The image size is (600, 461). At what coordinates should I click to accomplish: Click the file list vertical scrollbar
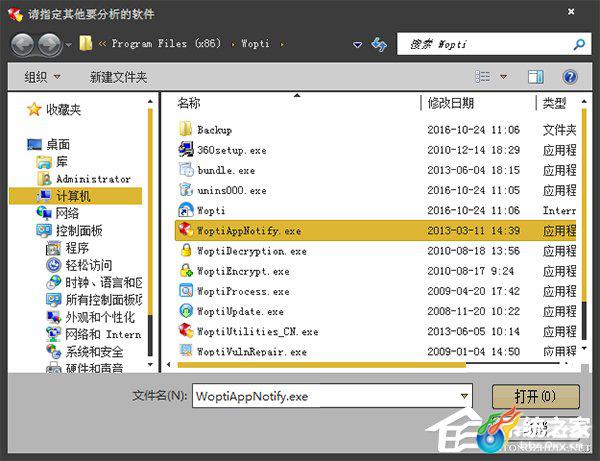point(584,203)
